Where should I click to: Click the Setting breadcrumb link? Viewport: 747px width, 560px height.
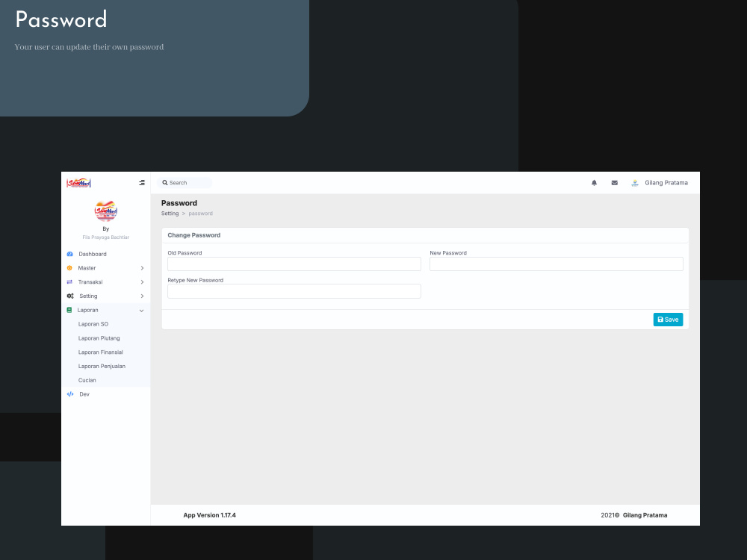pyautogui.click(x=170, y=214)
